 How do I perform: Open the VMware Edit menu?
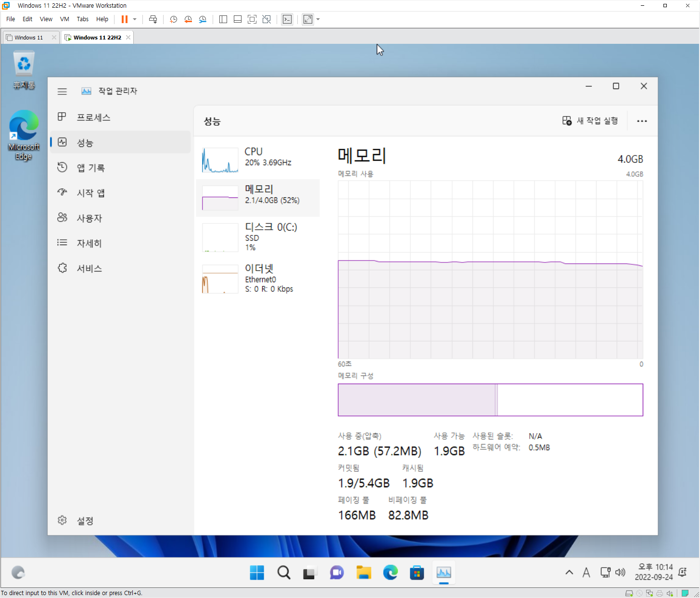(x=27, y=19)
